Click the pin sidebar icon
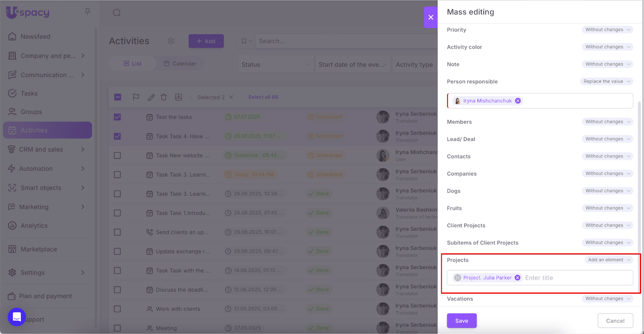The width and height of the screenshot is (644, 334). [x=87, y=11]
